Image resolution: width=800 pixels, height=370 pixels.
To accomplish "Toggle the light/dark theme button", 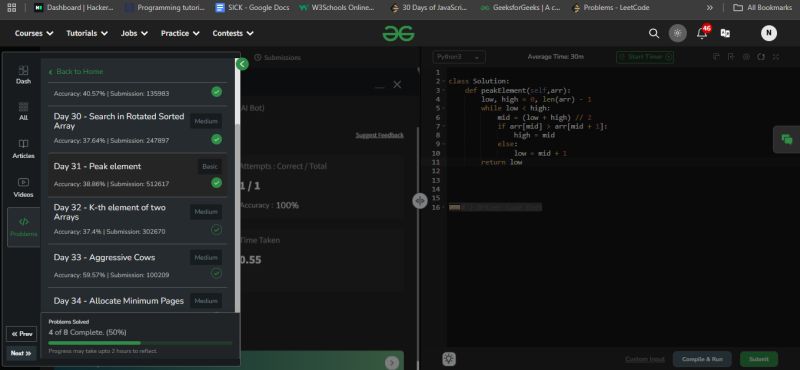I will 678,33.
